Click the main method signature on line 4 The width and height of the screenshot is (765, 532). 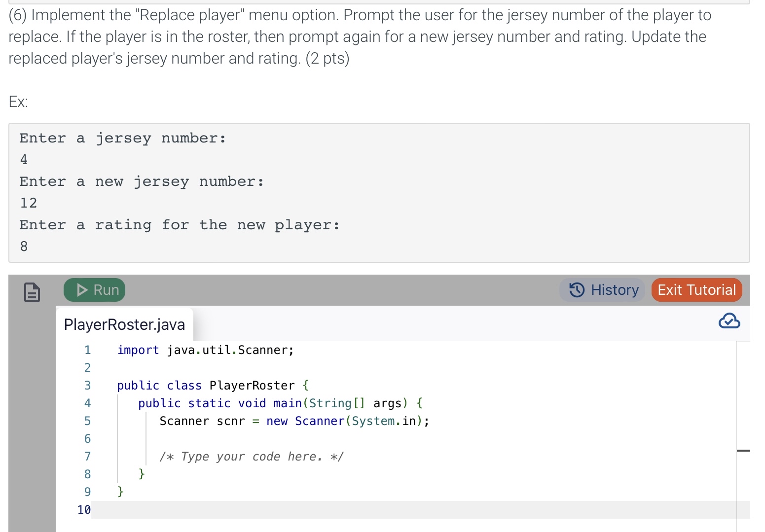[279, 403]
